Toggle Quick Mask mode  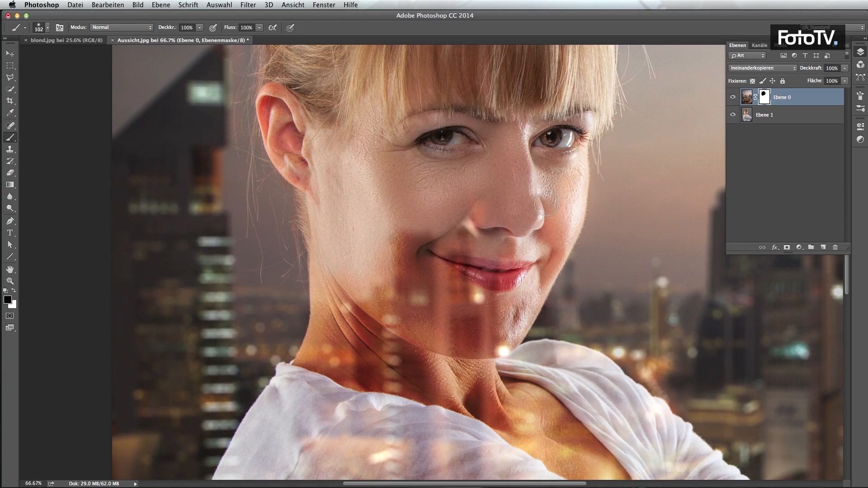10,316
